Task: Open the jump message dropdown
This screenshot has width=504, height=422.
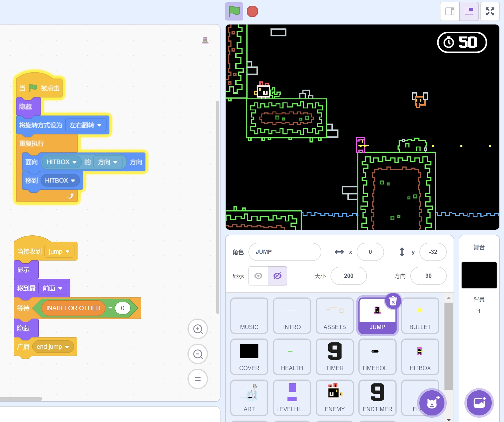Action: tap(59, 251)
